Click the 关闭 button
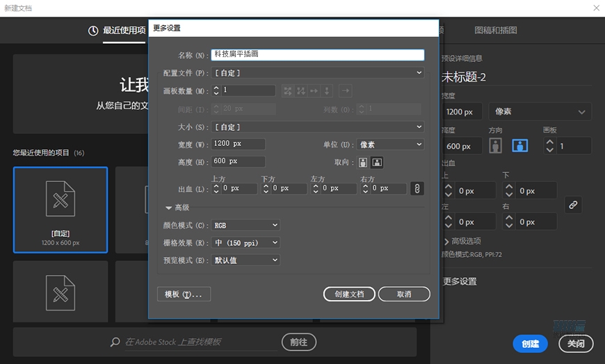Image resolution: width=605 pixels, height=364 pixels. point(576,344)
